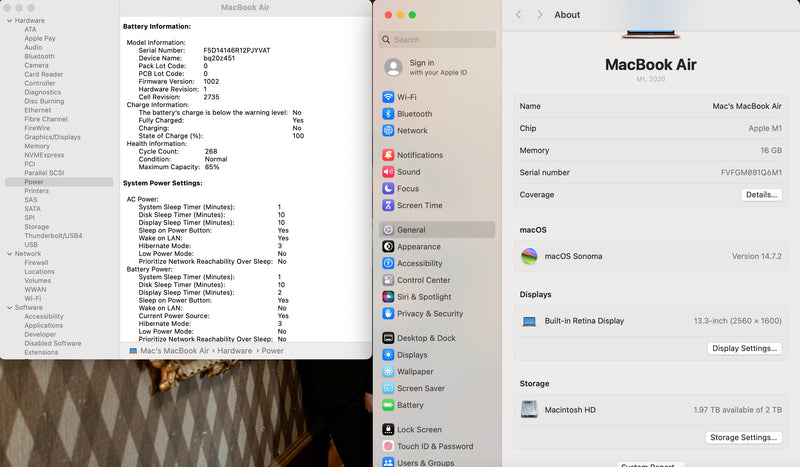Open the Wi-Fi settings icon
Image resolution: width=800 pixels, height=467 pixels.
tap(388, 97)
